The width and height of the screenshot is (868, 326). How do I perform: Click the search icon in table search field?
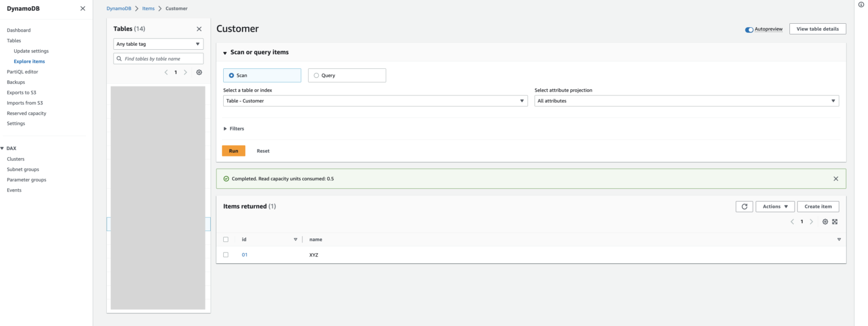coord(119,58)
